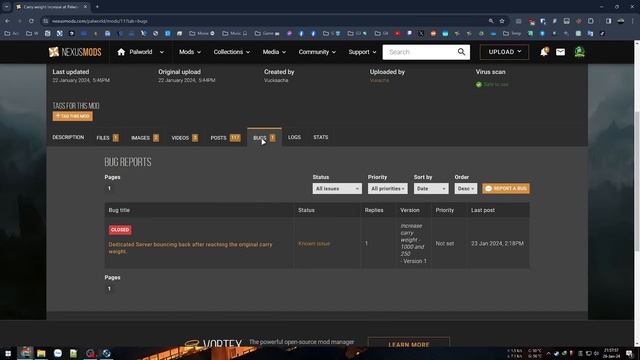The image size is (640, 360).
Task: Open the X bookmark icon
Action: point(421,33)
